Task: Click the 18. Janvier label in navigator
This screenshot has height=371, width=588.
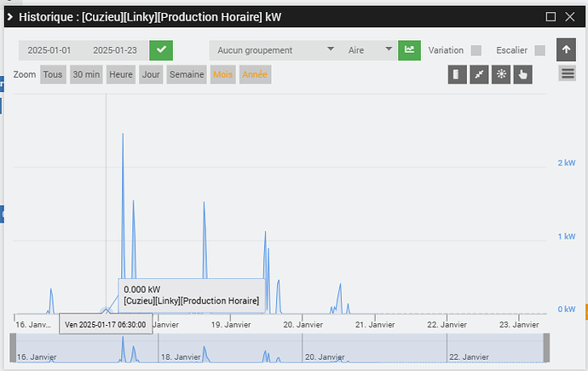Action: (x=181, y=357)
